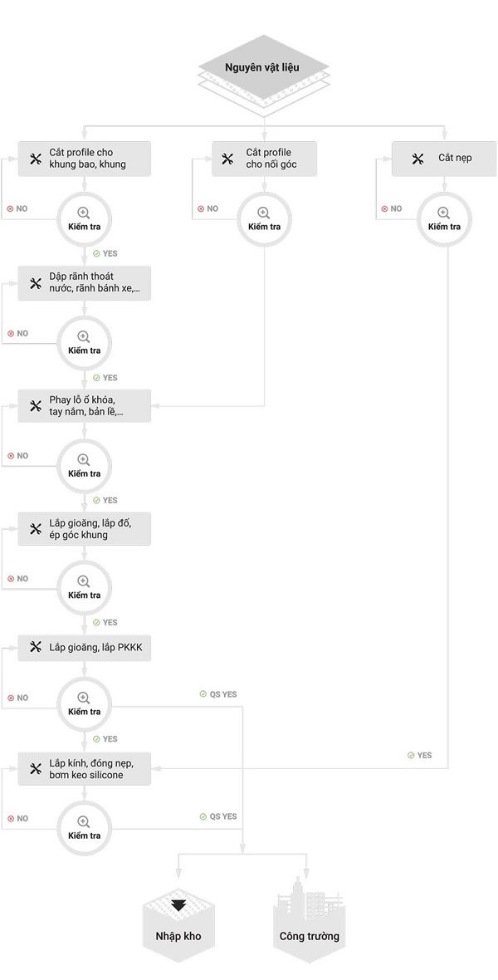Click magnifier in Kiểm tra under Dập rãnh thoát nước

coord(84,337)
